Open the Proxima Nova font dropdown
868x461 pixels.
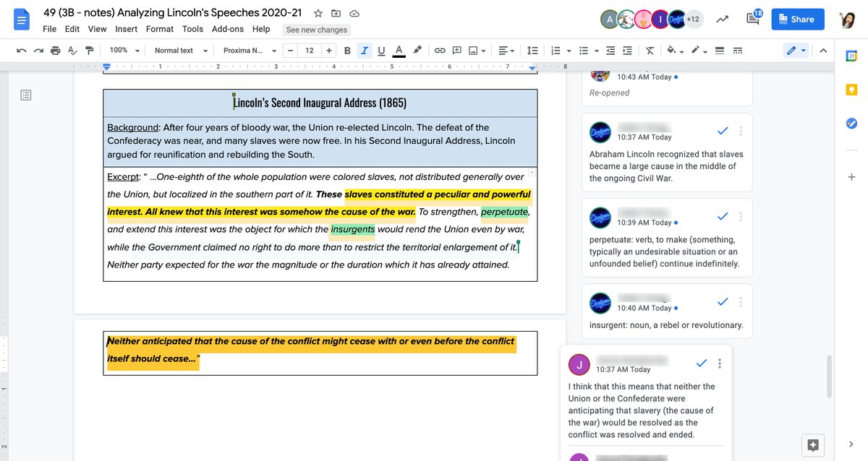249,51
